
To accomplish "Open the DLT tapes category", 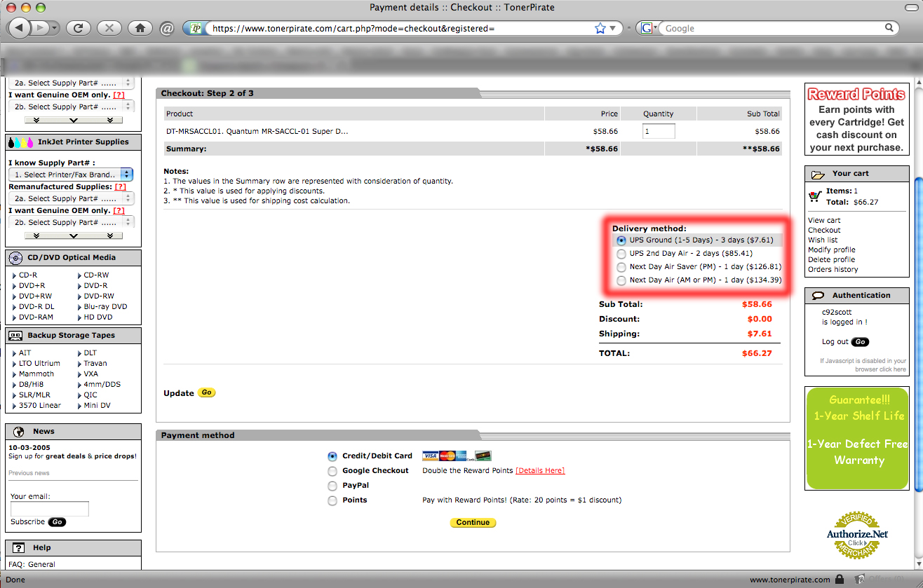I will (x=91, y=353).
